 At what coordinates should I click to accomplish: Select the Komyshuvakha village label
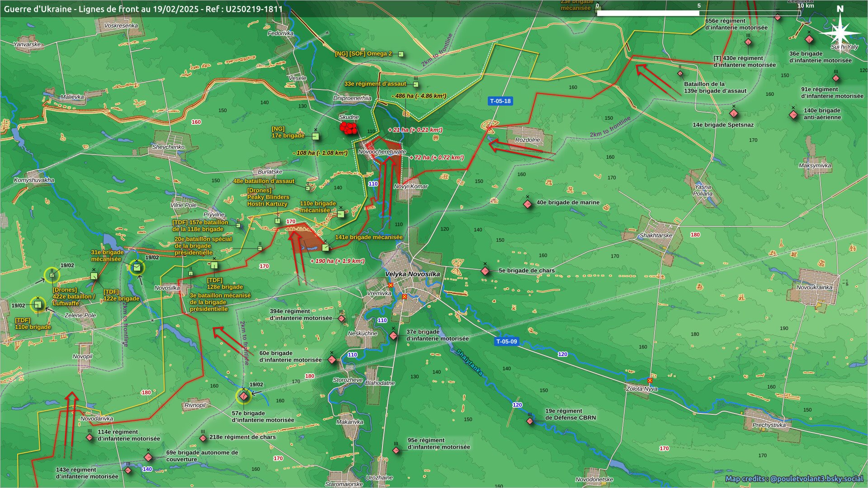34,180
